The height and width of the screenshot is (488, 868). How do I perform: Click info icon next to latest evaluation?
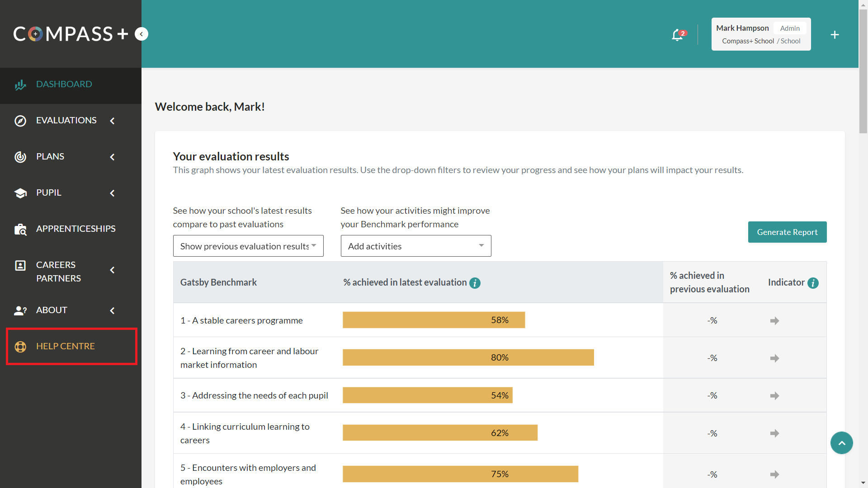click(475, 283)
